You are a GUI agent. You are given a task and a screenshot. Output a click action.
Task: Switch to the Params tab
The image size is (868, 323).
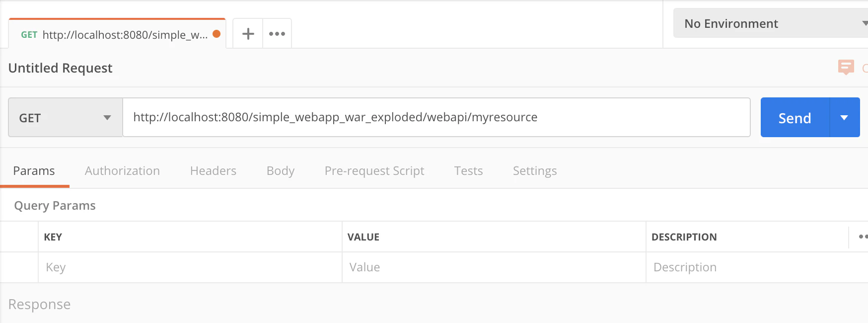click(34, 171)
